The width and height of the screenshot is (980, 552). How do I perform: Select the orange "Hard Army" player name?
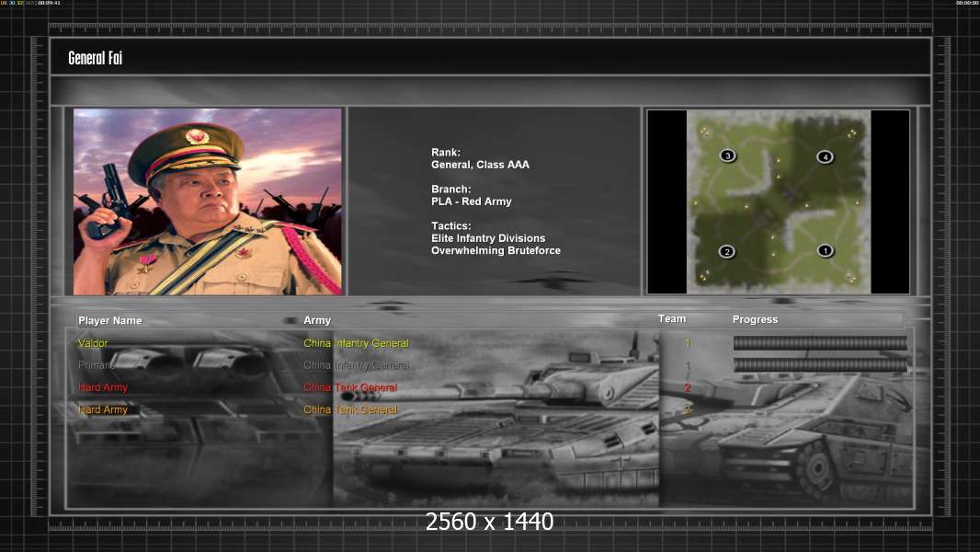(x=102, y=410)
